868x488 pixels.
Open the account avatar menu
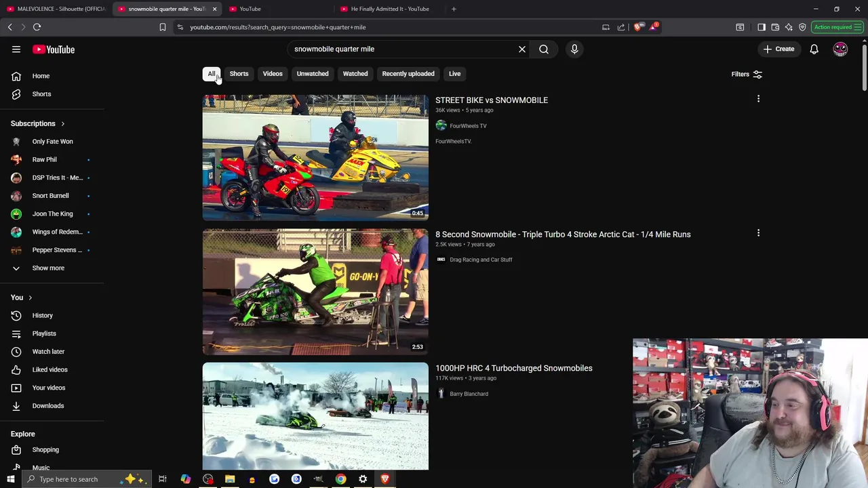(840, 49)
